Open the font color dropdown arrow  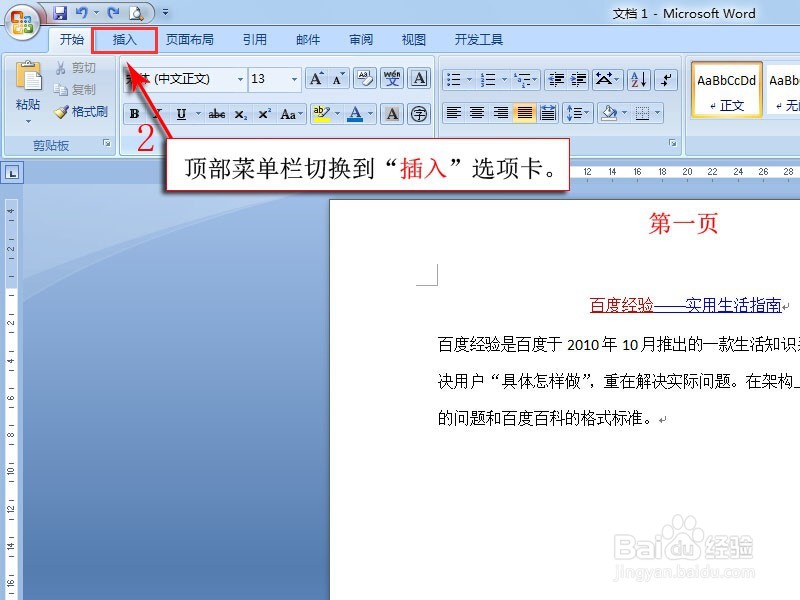[x=370, y=113]
